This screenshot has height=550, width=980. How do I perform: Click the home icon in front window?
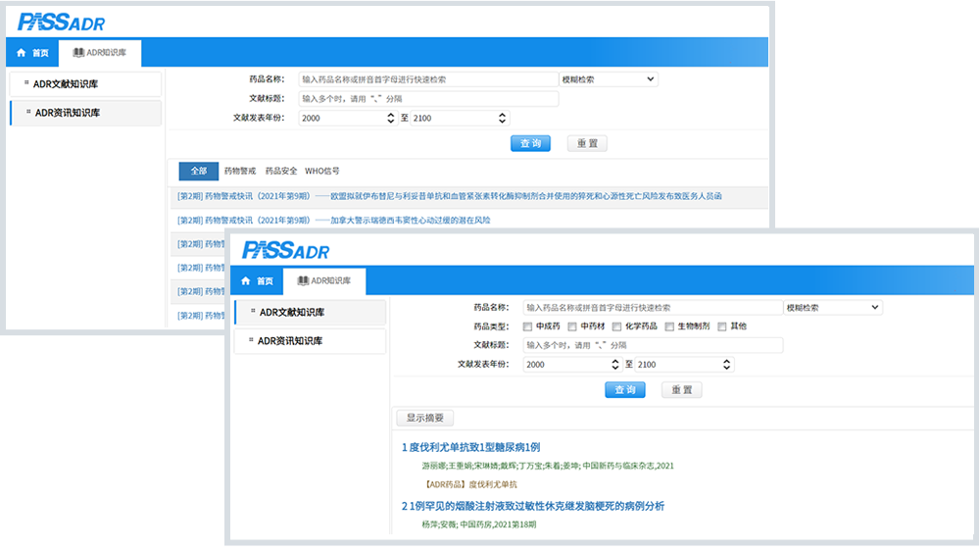coord(245,280)
